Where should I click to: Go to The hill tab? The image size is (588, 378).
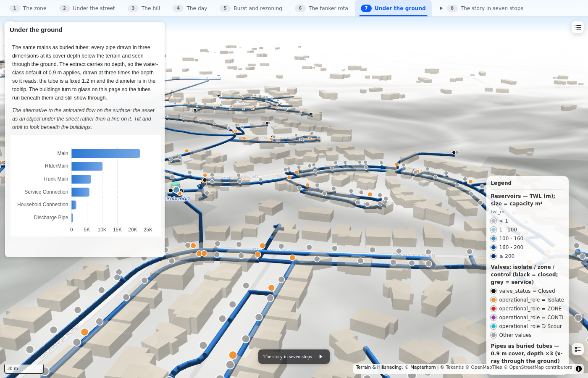click(x=144, y=8)
